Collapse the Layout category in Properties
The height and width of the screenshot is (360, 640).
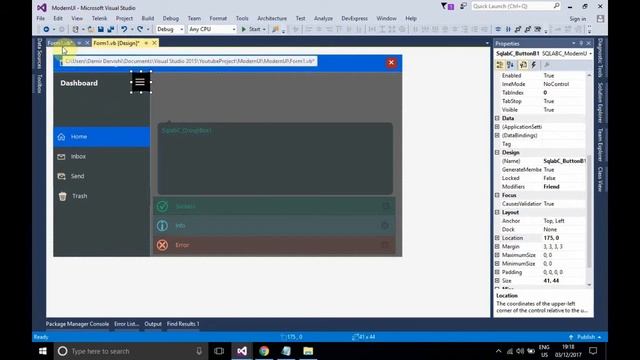pyautogui.click(x=497, y=212)
